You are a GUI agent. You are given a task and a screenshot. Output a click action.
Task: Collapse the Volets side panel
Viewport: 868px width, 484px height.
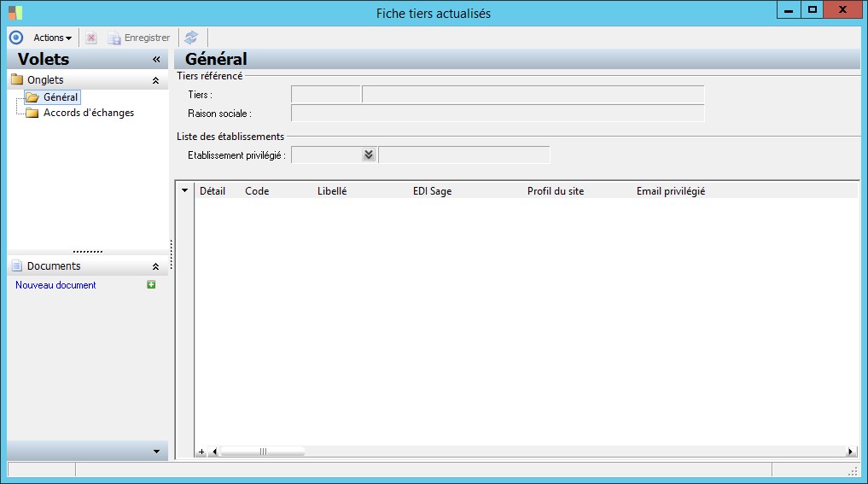tap(156, 59)
